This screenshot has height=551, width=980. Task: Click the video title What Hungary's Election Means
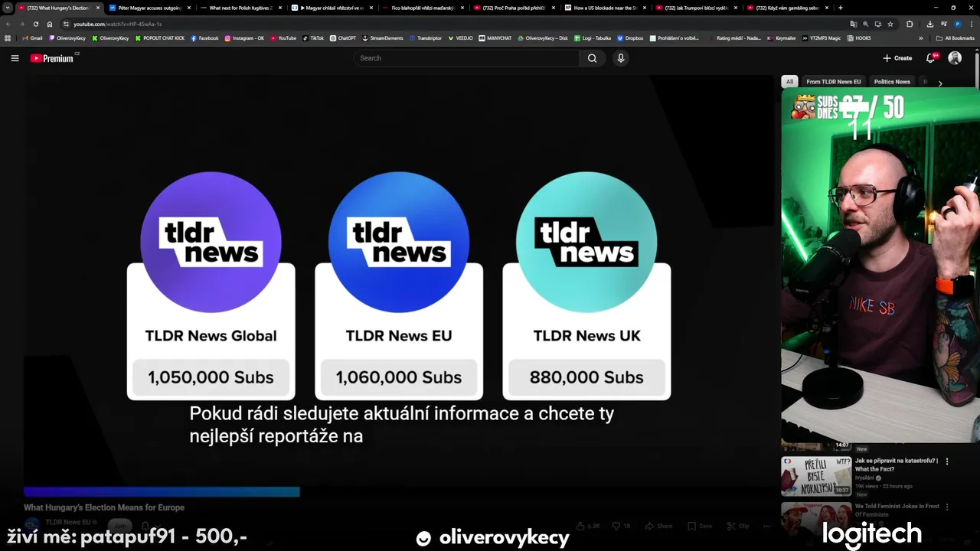point(104,507)
